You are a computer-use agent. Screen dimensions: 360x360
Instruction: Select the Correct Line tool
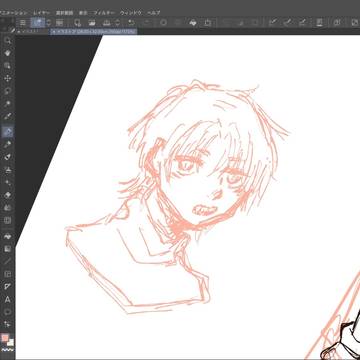pyautogui.click(x=8, y=324)
